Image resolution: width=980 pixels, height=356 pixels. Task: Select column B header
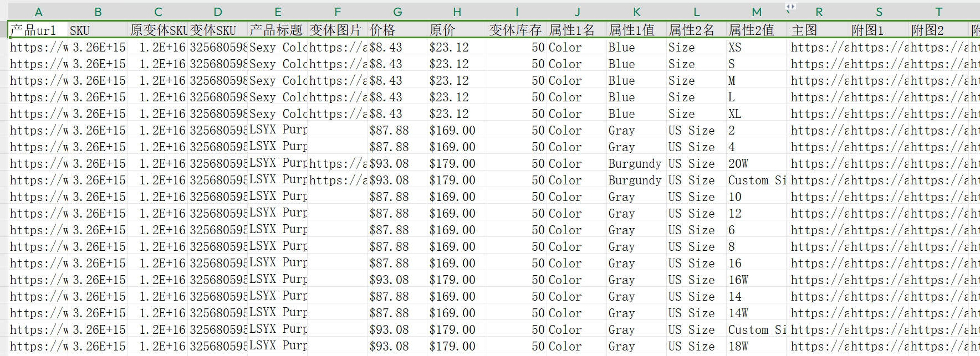tap(98, 12)
